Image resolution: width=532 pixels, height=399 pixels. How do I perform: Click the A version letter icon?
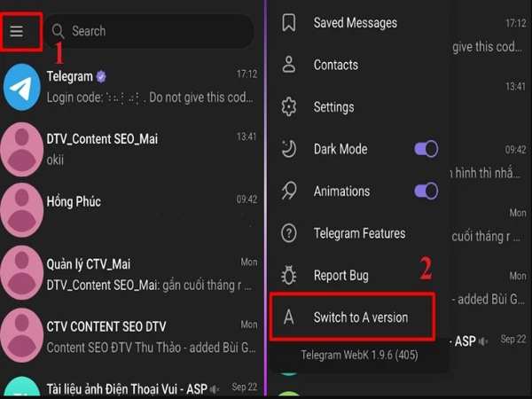click(x=289, y=317)
